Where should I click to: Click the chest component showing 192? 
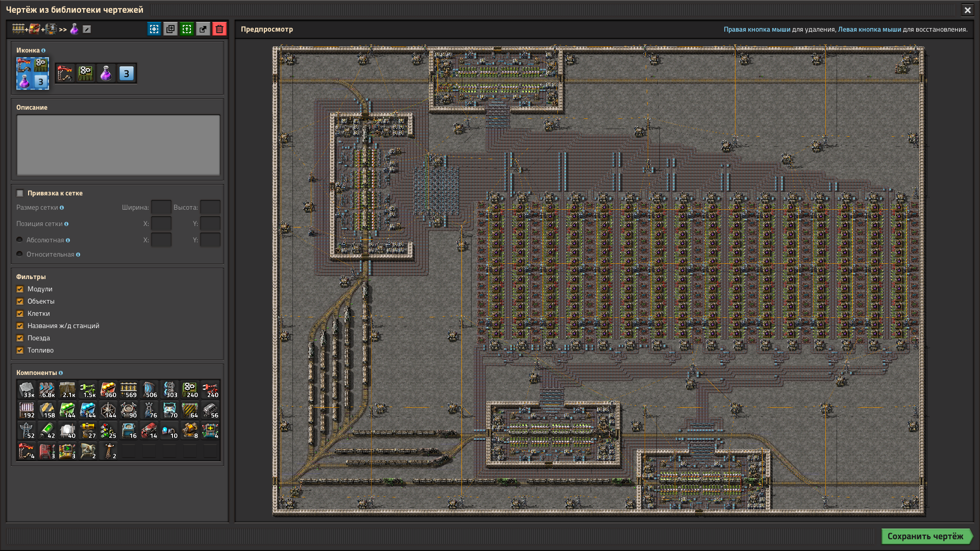(x=27, y=410)
